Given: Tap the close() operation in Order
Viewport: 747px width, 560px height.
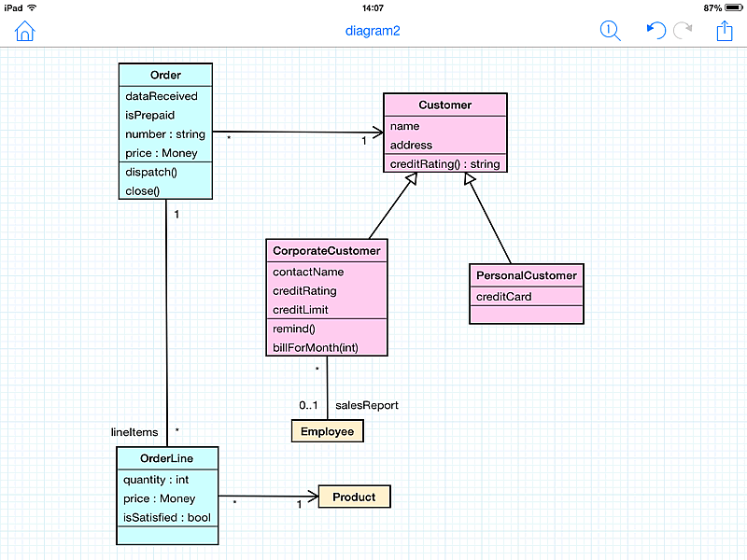Looking at the screenshot, I should pyautogui.click(x=142, y=191).
